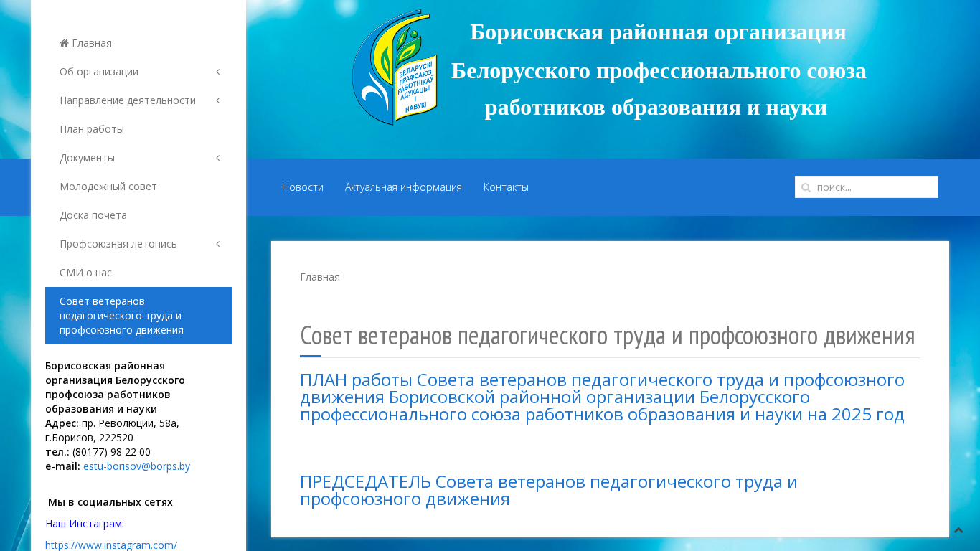
Task: Open Об организации menu item
Action: pyautogui.click(x=138, y=72)
